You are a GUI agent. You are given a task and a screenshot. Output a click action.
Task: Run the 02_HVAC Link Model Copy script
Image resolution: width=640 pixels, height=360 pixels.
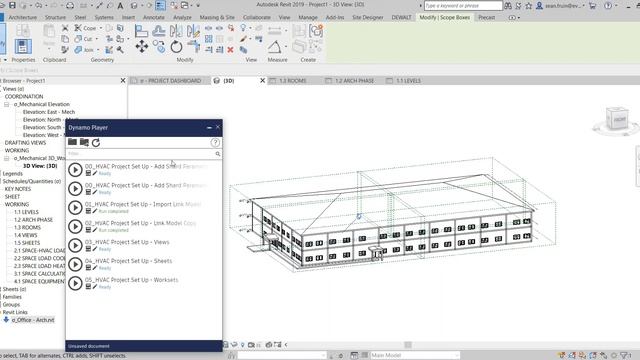coord(75,226)
